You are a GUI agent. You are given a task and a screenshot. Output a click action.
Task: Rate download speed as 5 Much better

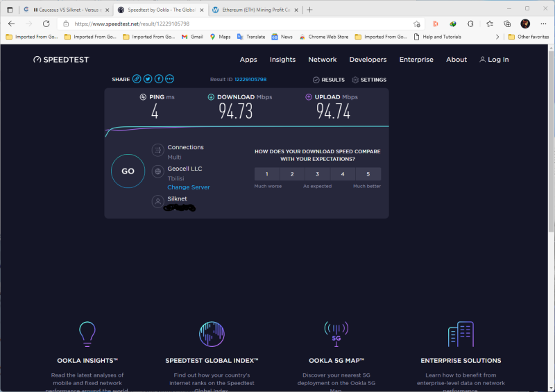click(x=368, y=174)
